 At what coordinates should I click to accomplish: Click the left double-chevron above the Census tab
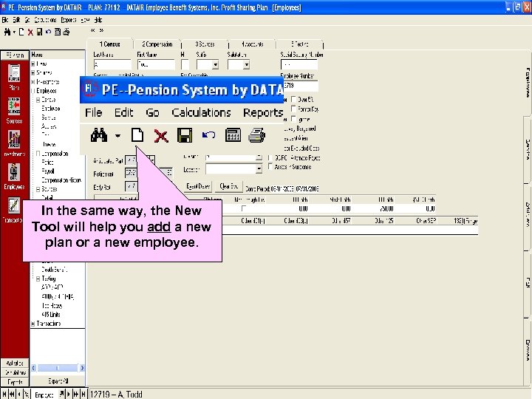[93, 30]
